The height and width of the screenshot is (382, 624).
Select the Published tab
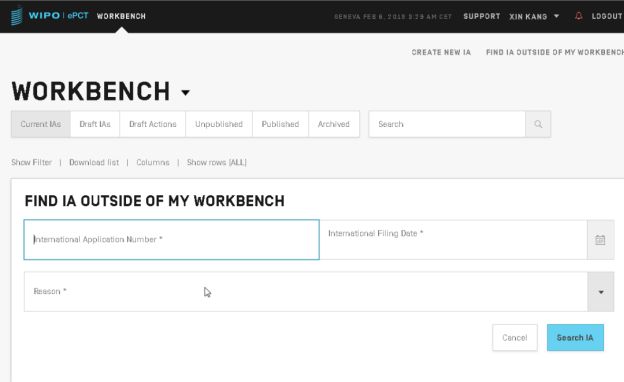click(x=280, y=124)
